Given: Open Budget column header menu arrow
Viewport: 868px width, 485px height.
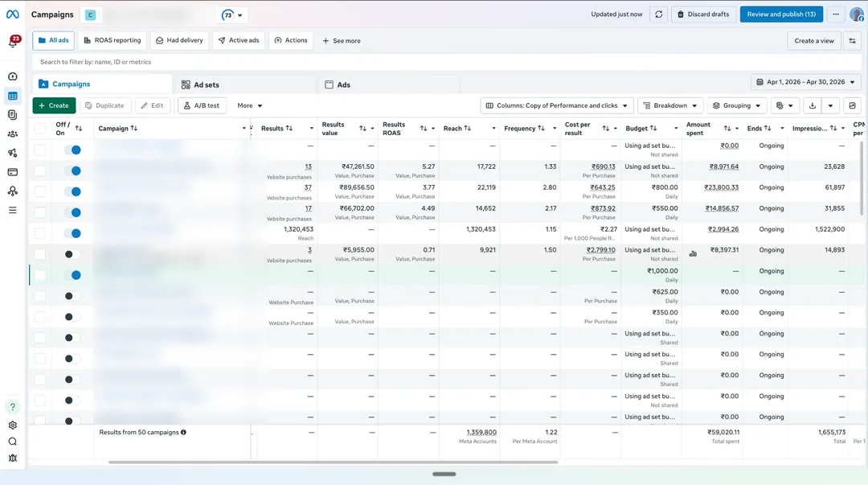Looking at the screenshot, I should (x=676, y=129).
